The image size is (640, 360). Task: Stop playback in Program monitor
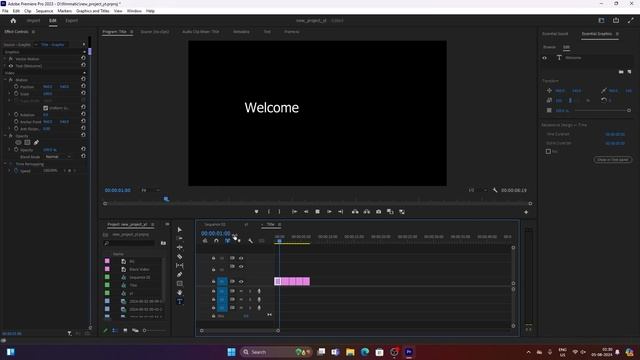pyautogui.click(x=317, y=212)
